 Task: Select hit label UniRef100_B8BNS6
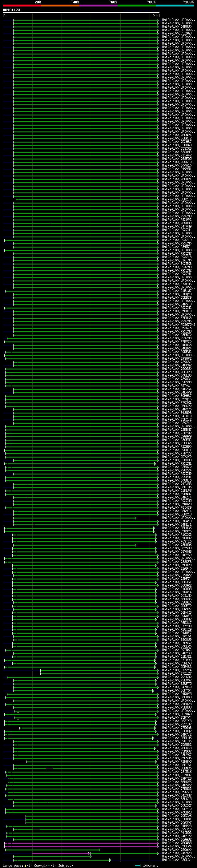[x=177, y=768]
